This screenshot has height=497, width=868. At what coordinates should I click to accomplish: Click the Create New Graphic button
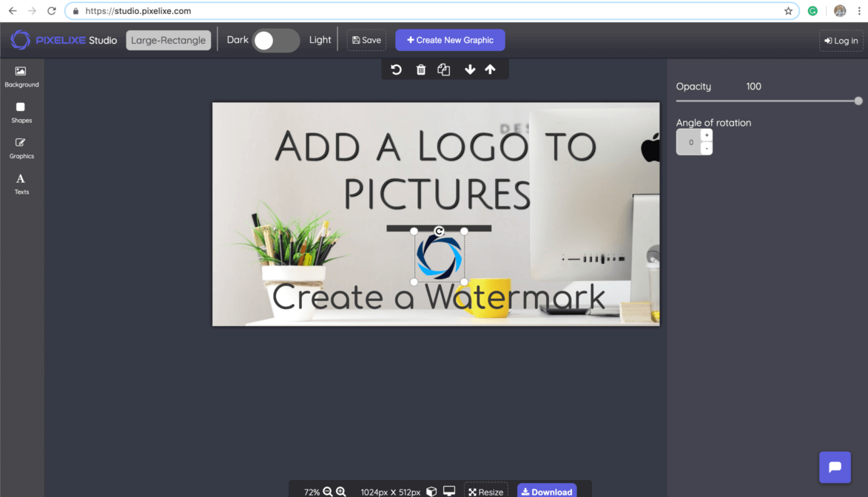pyautogui.click(x=450, y=41)
